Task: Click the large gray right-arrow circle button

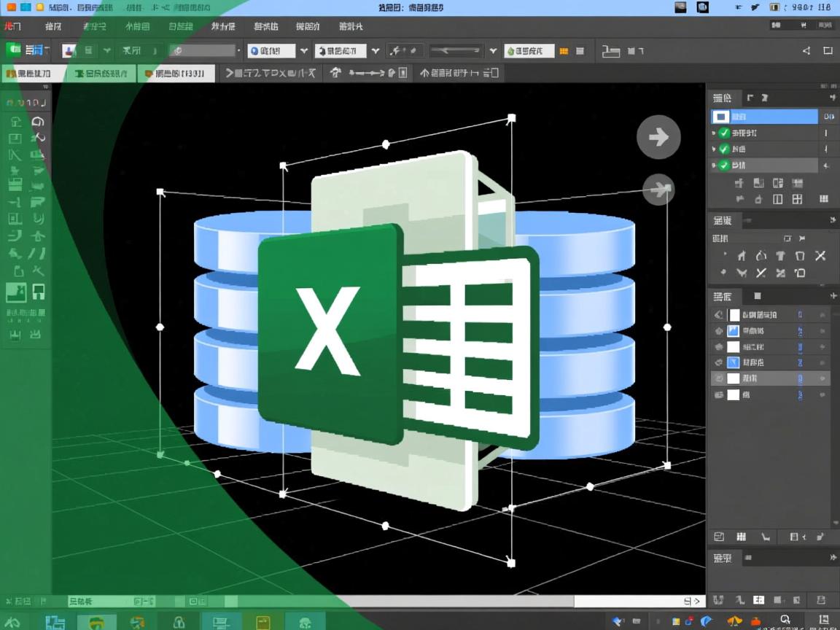Action: pyautogui.click(x=658, y=137)
